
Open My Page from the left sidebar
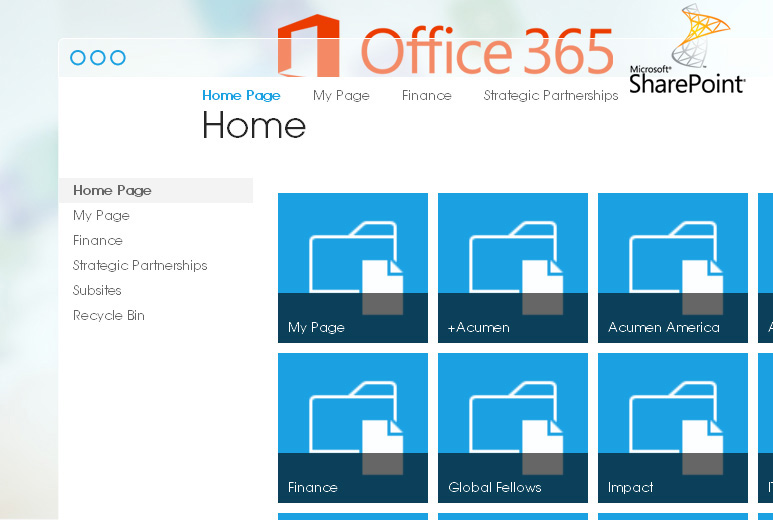pyautogui.click(x=101, y=216)
